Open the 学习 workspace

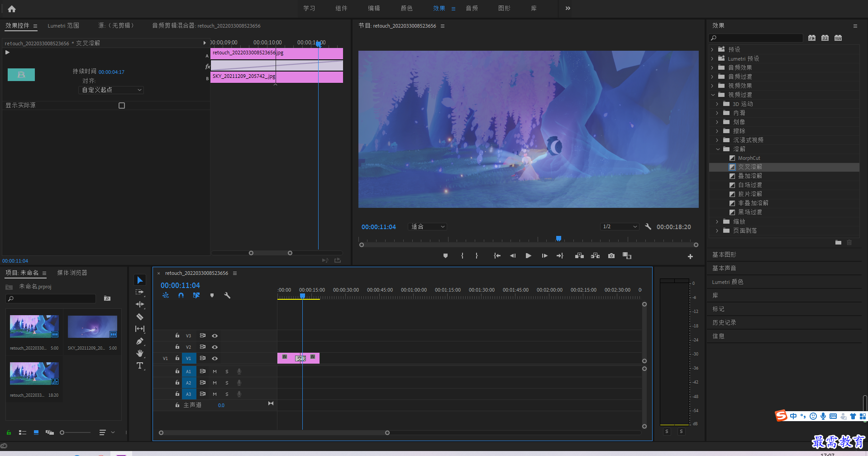[309, 8]
